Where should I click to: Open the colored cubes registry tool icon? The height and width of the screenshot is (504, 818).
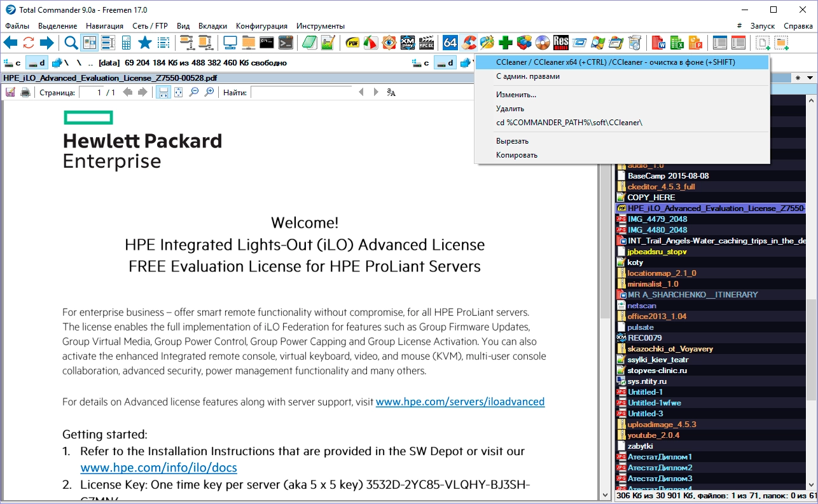click(x=524, y=43)
